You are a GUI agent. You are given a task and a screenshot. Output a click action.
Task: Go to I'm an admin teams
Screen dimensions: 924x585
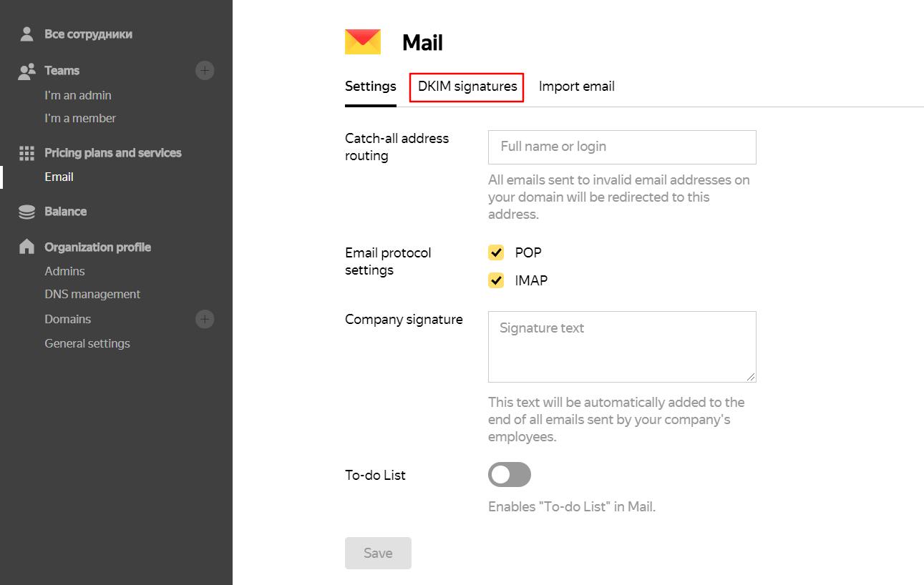[78, 95]
